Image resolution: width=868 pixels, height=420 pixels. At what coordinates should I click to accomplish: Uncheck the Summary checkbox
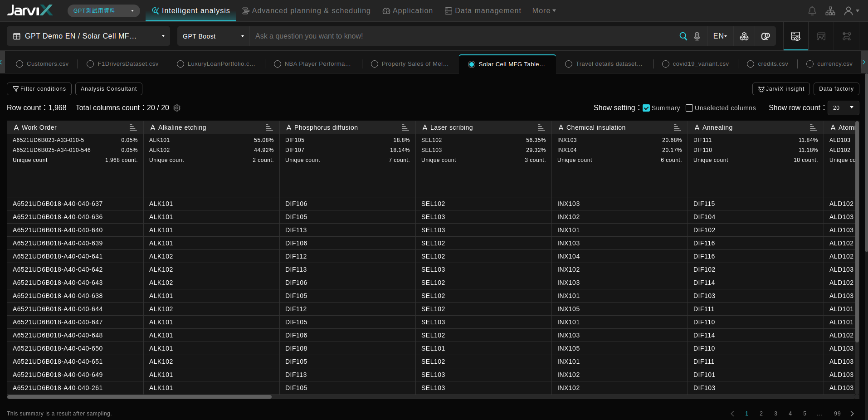pos(647,108)
